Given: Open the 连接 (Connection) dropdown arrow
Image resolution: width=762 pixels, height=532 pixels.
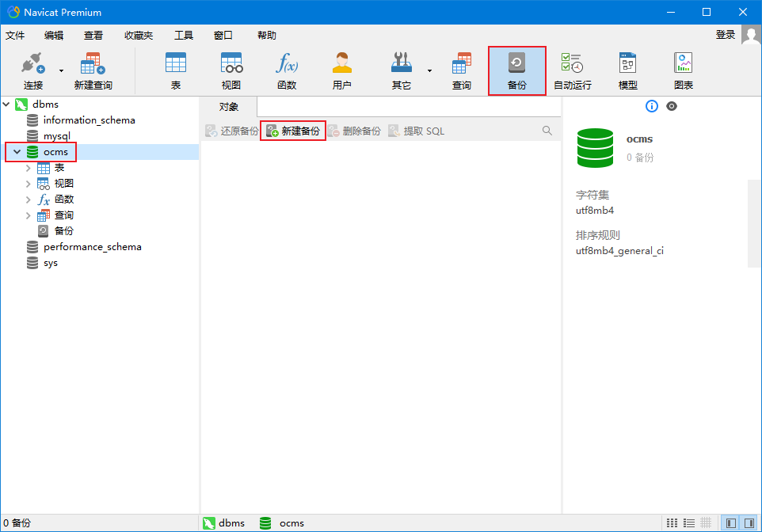Looking at the screenshot, I should pos(61,70).
